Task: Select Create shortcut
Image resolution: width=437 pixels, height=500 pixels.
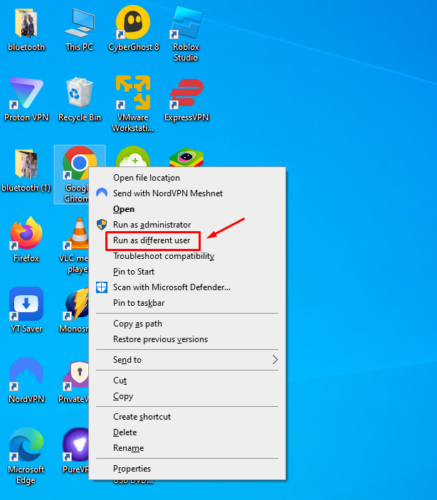Action: [187, 417]
